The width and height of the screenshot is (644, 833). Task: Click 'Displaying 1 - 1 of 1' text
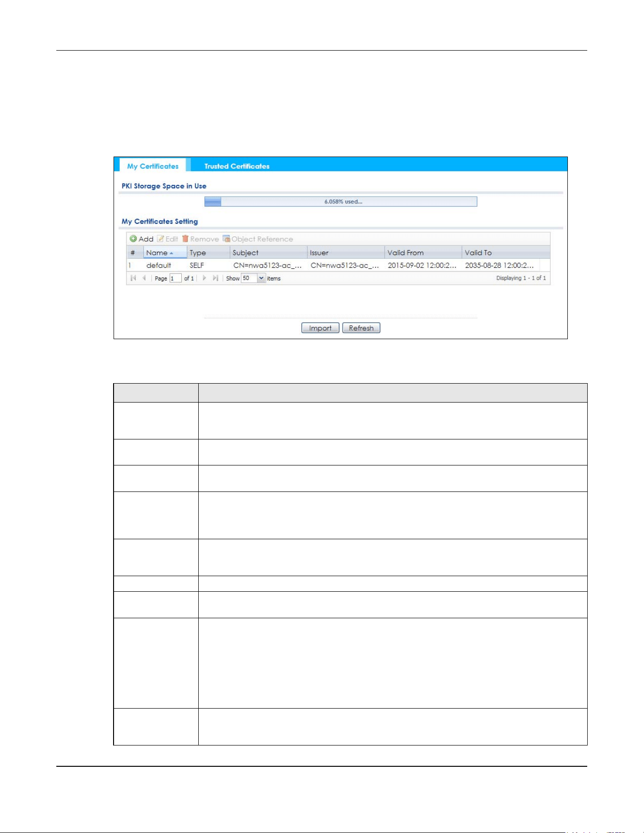click(521, 278)
